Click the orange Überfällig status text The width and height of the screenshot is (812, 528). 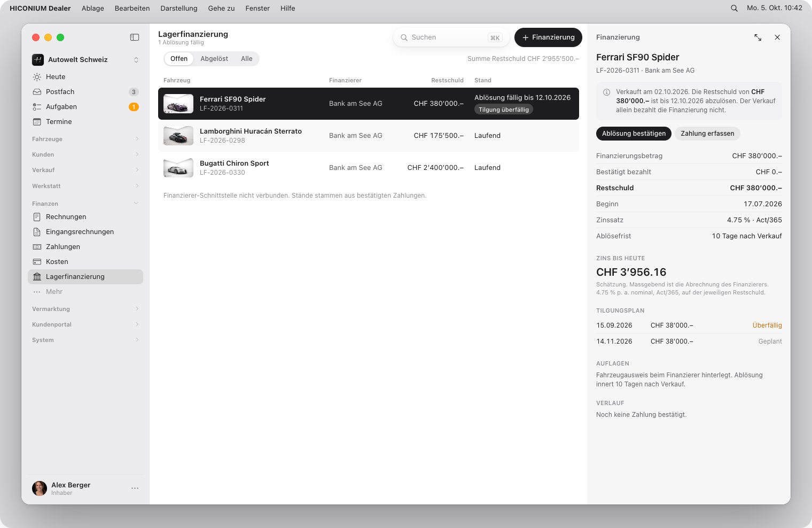pos(767,325)
